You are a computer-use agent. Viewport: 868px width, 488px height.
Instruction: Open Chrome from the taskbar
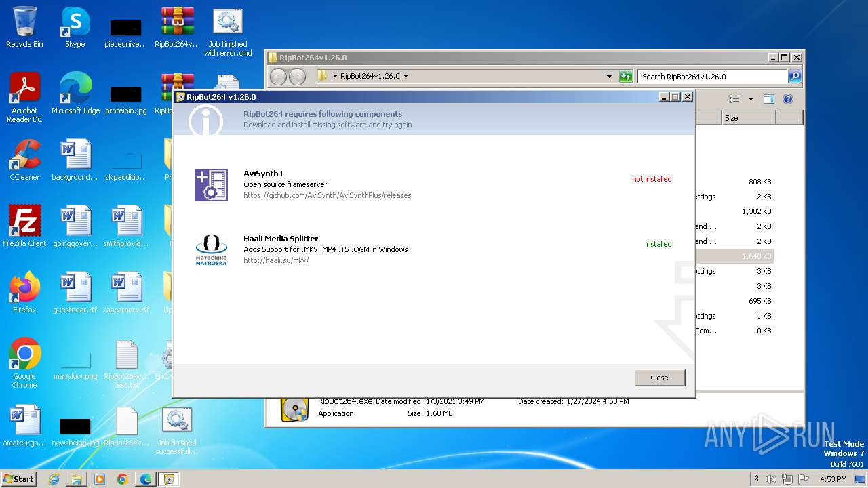[123, 479]
